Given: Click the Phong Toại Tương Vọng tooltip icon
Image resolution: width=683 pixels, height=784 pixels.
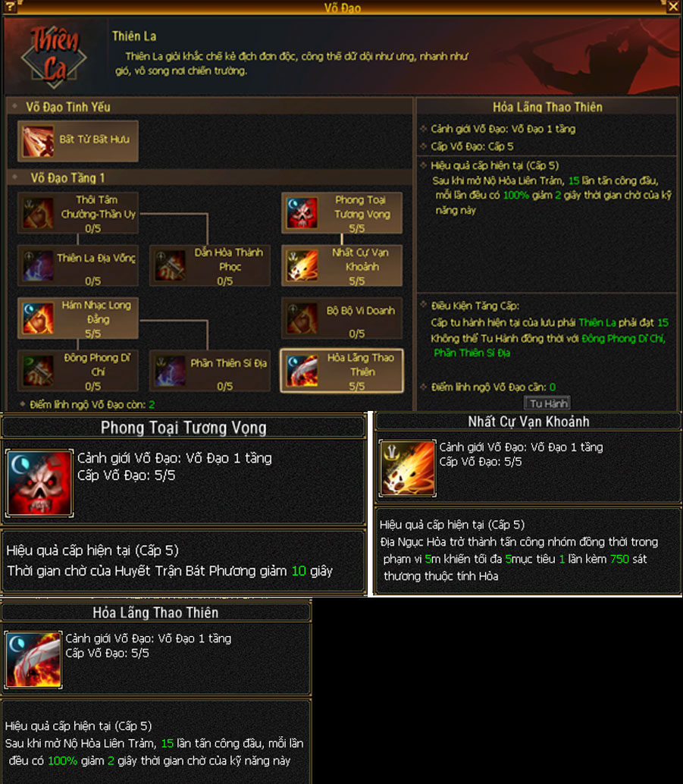Looking at the screenshot, I should point(39,483).
